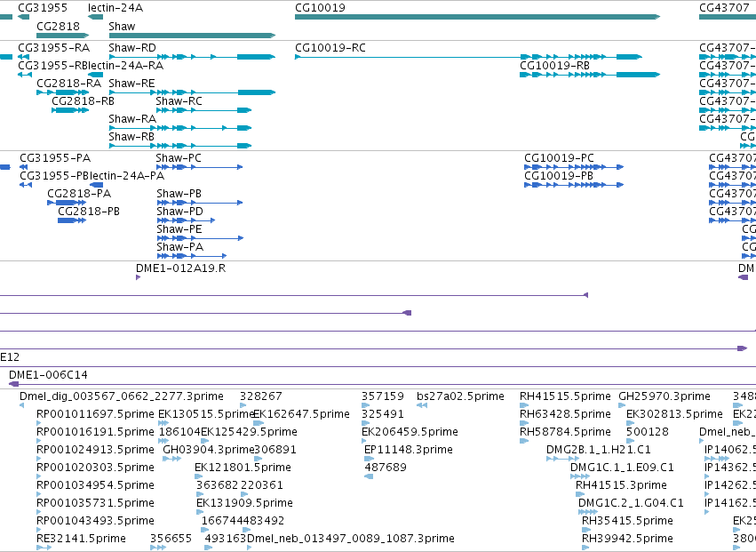The height and width of the screenshot is (552, 756).
Task: Select Dmel_dig_003567_0662_2277.3prime EST label
Action: (122, 396)
